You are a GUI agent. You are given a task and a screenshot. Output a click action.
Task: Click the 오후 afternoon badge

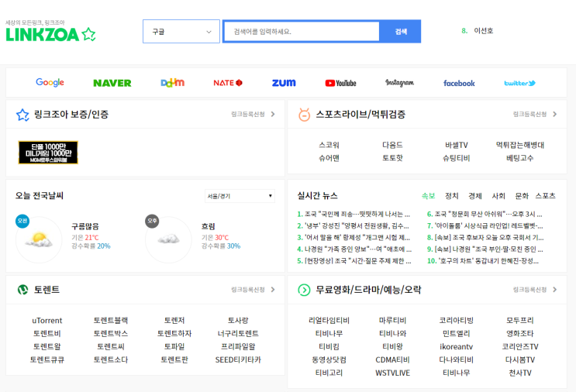click(x=152, y=221)
